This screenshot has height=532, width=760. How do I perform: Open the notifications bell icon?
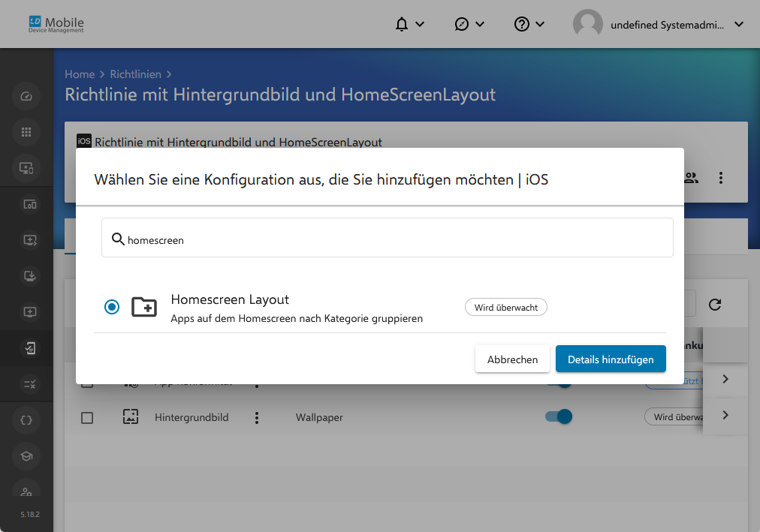[402, 24]
